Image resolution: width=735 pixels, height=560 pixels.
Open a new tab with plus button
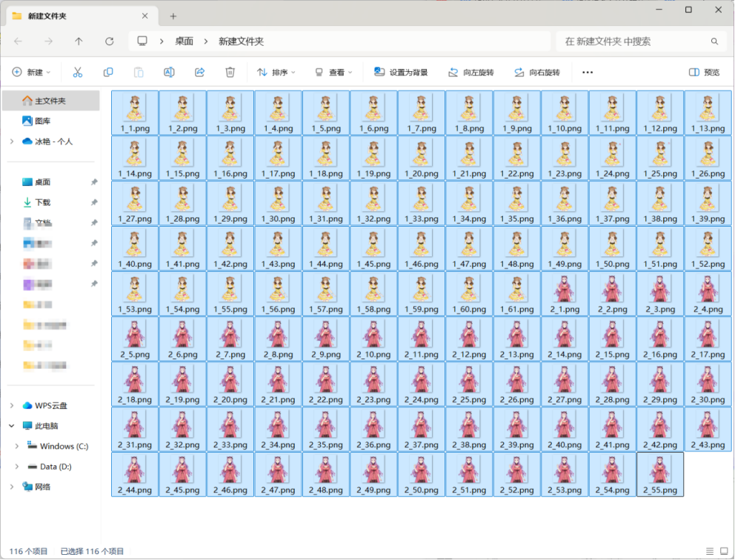[173, 16]
